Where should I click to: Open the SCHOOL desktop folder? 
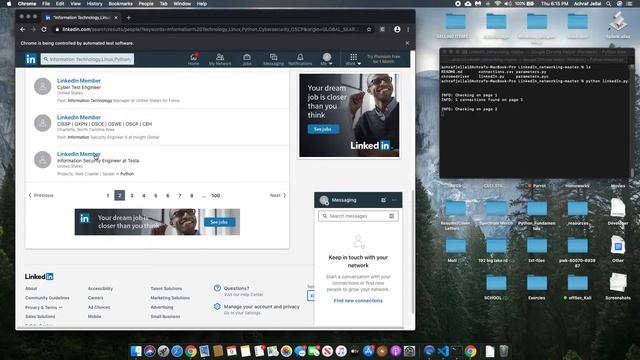pos(496,287)
